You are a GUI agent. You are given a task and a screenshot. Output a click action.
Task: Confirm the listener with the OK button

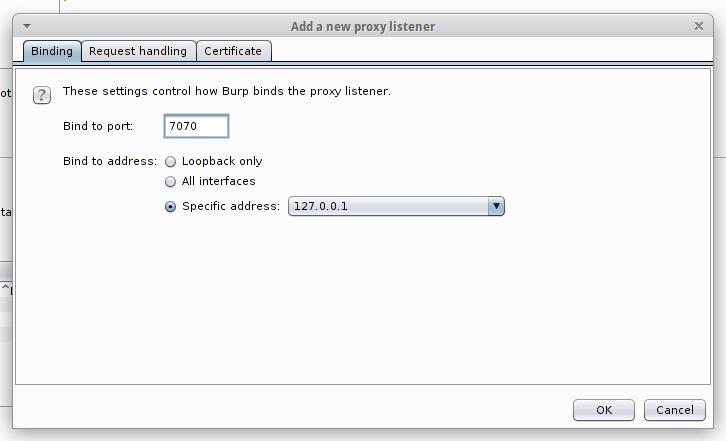point(603,410)
